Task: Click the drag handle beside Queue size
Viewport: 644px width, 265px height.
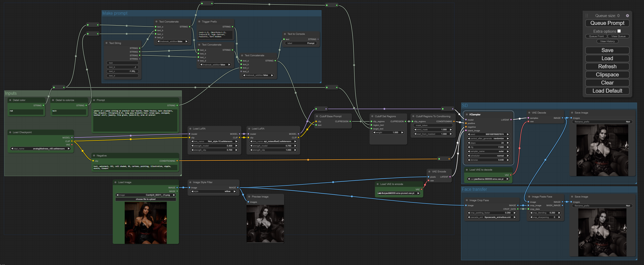Action: [587, 16]
